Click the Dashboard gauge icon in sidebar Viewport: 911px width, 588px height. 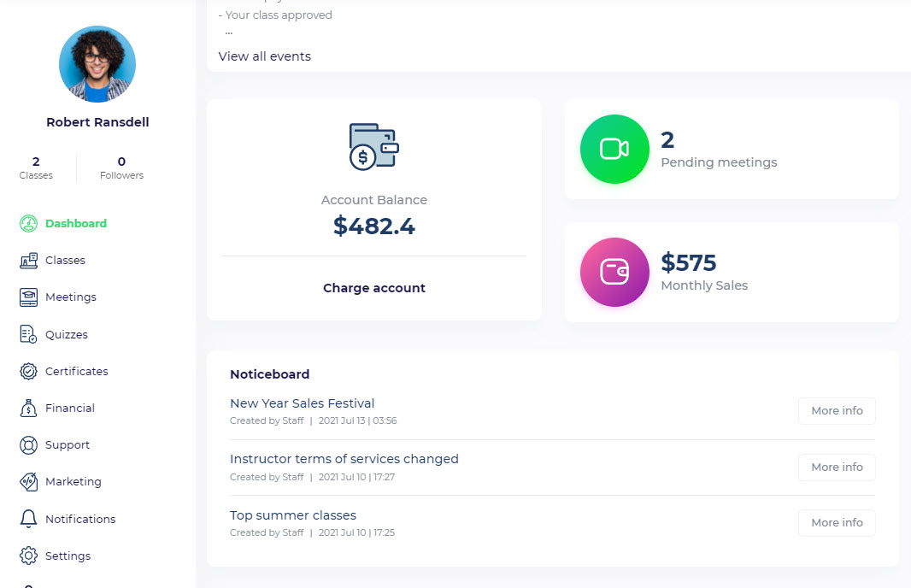[x=28, y=224]
